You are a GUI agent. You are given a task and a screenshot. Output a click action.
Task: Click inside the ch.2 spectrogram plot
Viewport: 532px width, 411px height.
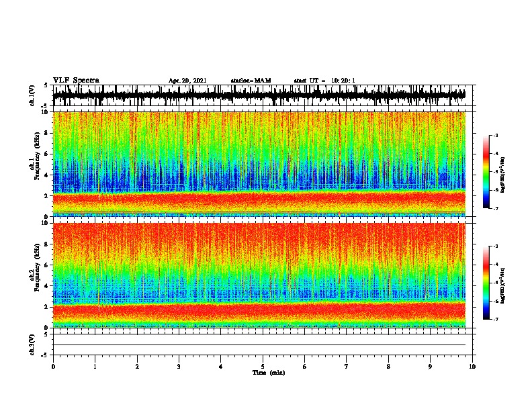(259, 275)
